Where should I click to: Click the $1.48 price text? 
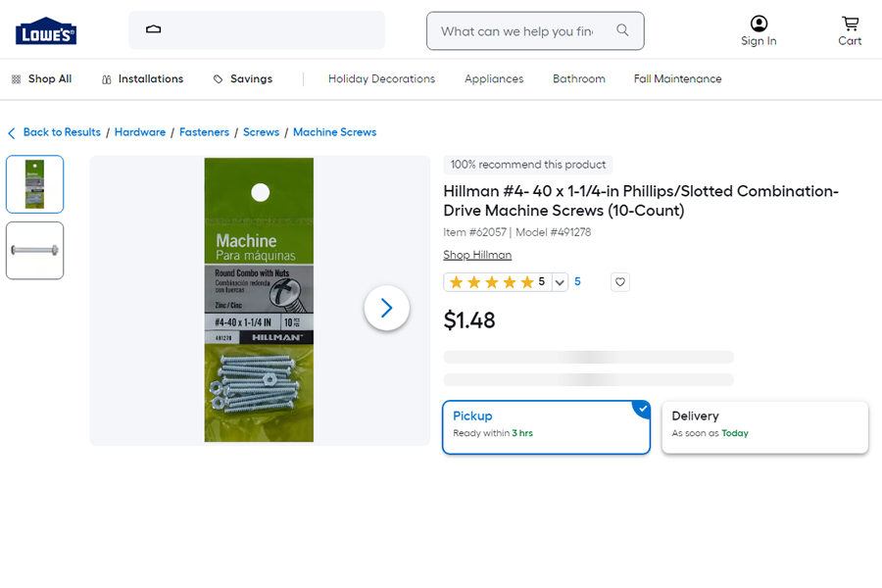[x=469, y=320]
